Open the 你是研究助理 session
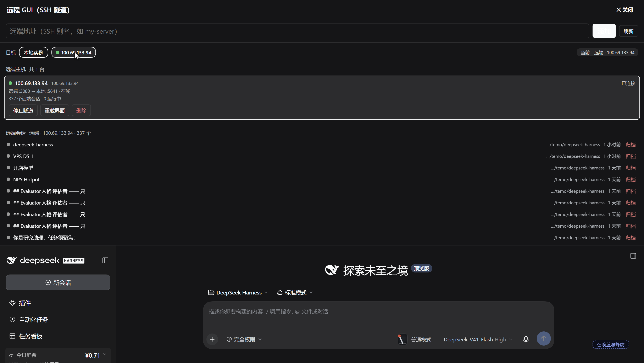This screenshot has height=363, width=644. pos(322,238)
